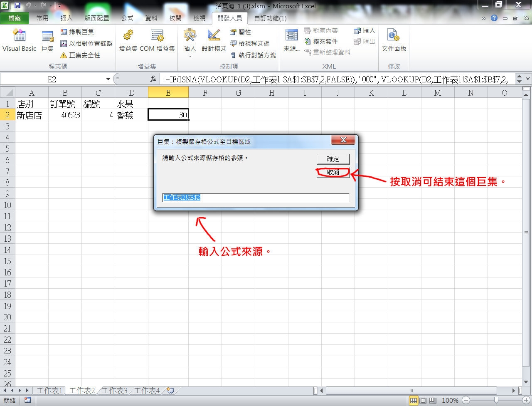Image resolution: width=532 pixels, height=406 pixels.
Task: Open 屬性 properties for controls
Action: pos(240,32)
